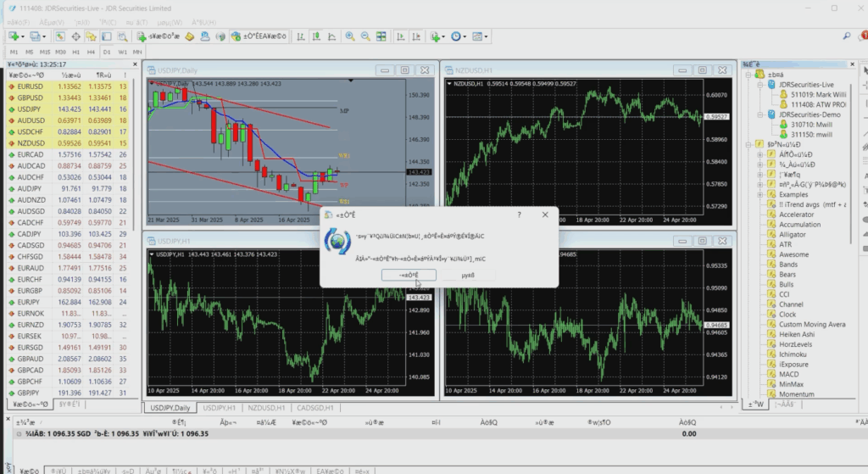Collapse the JDRSecurities-Demo tree node
Image resolution: width=868 pixels, height=474 pixels.
pyautogui.click(x=760, y=114)
